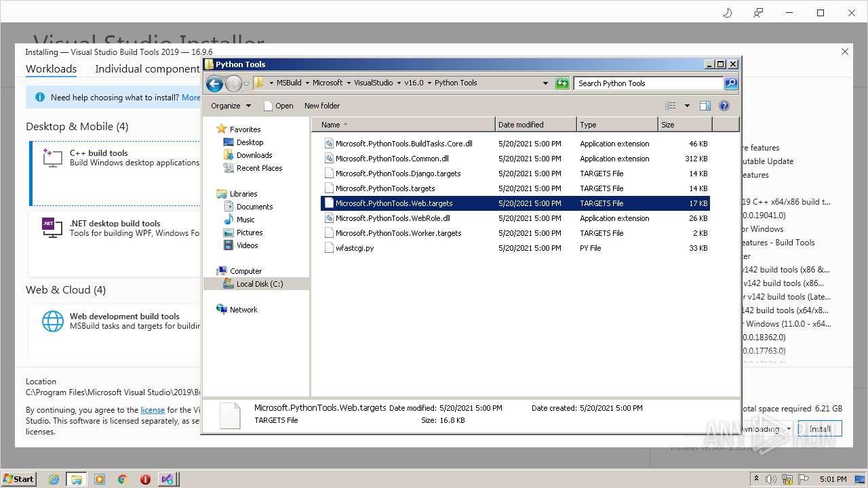The height and width of the screenshot is (488, 868).
Task: Launch Google Chrome from the taskbar
Action: pos(123,479)
